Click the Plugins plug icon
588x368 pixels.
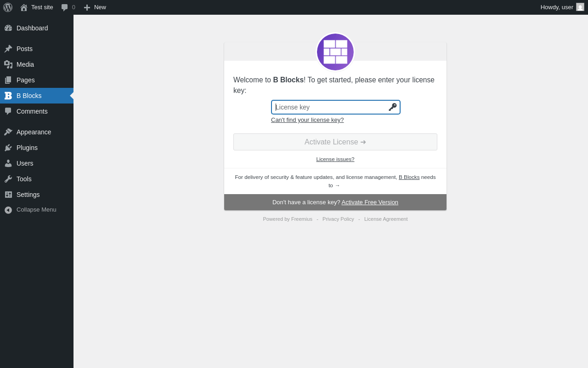(8, 148)
